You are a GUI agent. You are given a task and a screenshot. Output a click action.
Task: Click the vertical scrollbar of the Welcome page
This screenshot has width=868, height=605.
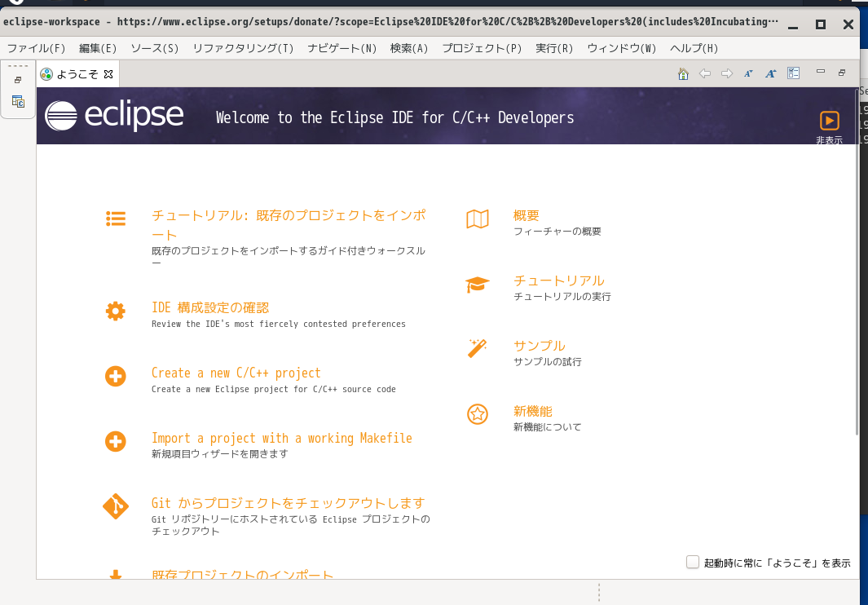pos(857,260)
